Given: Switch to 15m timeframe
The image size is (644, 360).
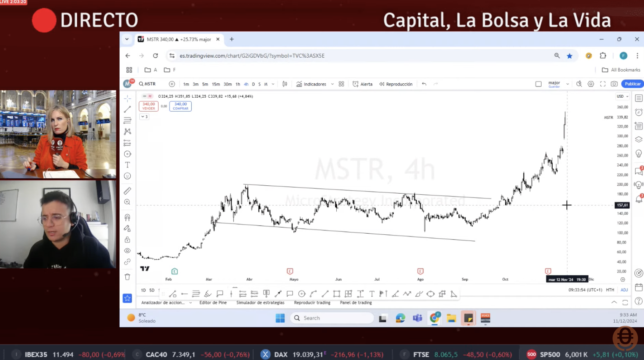Looking at the screenshot, I should tap(216, 84).
